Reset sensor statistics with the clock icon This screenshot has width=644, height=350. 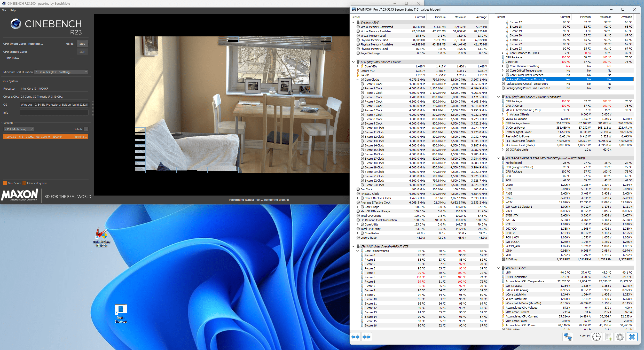click(596, 337)
